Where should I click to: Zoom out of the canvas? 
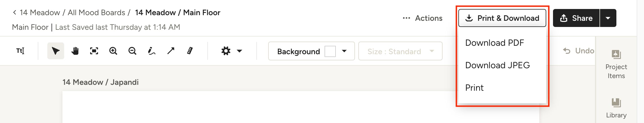(132, 51)
